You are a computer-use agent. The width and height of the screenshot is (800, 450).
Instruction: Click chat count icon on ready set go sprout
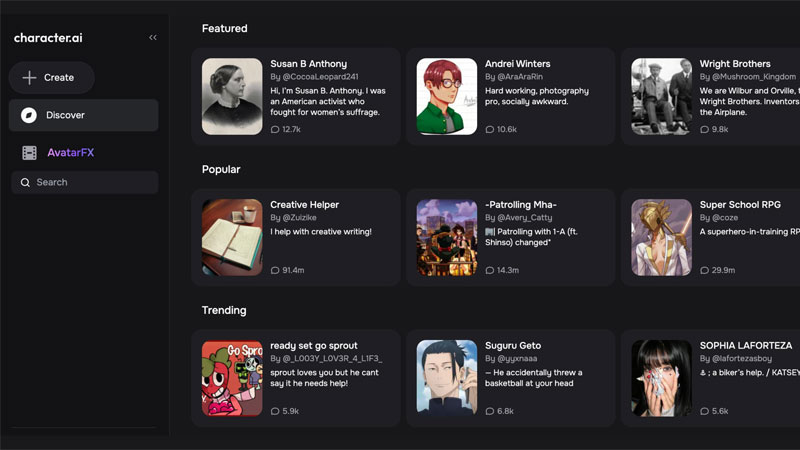point(275,411)
